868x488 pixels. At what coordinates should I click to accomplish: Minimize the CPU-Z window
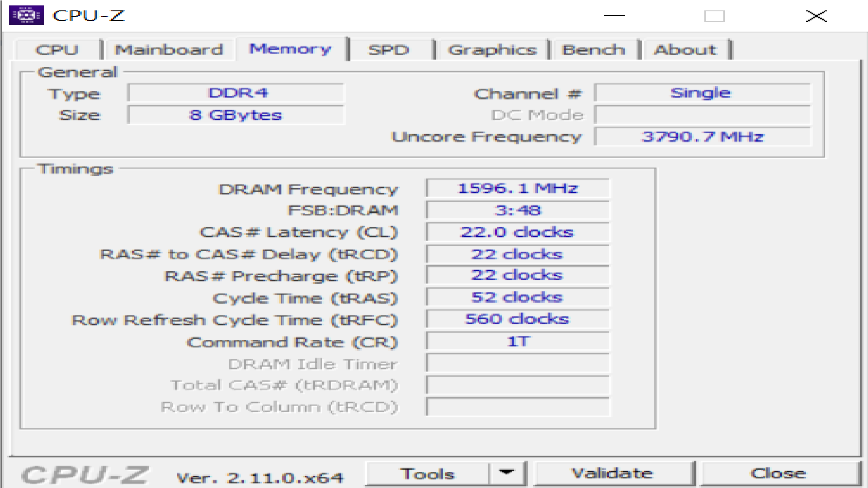[x=614, y=16]
